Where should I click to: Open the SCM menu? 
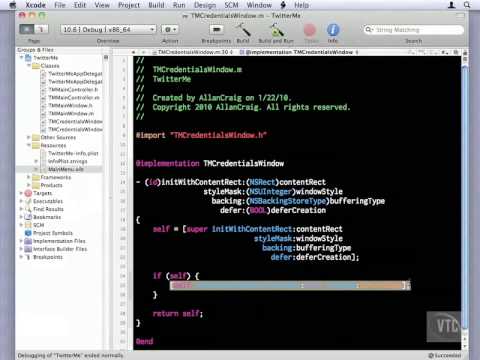tap(231, 5)
